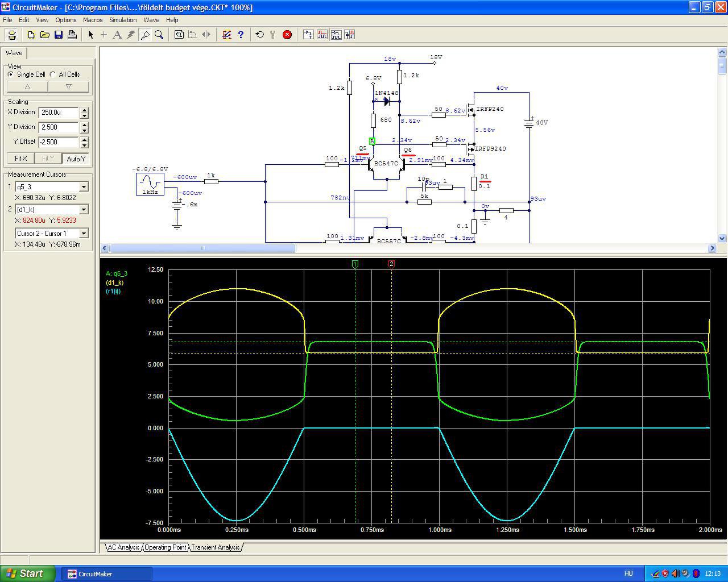Toggle the Auto Y scaling button
The width and height of the screenshot is (728, 582).
(76, 159)
